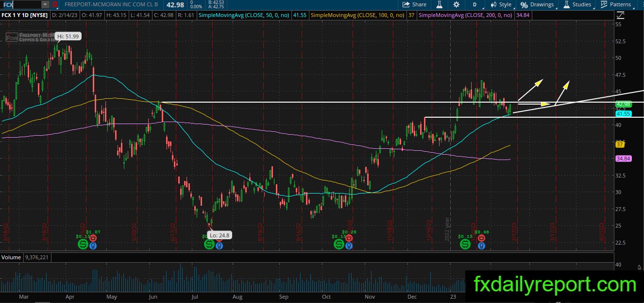Viewport: 644px width, 303px height.
Task: Click the Hi: 51.99 price bubble
Action: (68, 36)
